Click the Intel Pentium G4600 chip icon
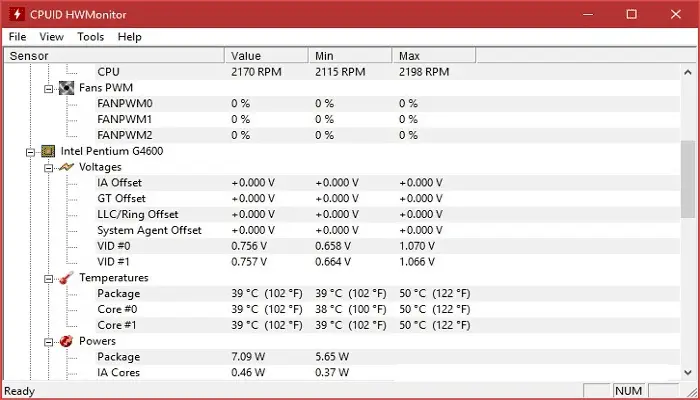 [48, 151]
